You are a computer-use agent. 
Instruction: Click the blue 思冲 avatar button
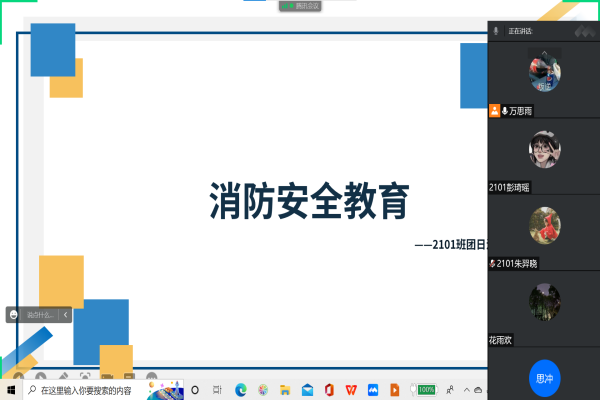point(544,378)
